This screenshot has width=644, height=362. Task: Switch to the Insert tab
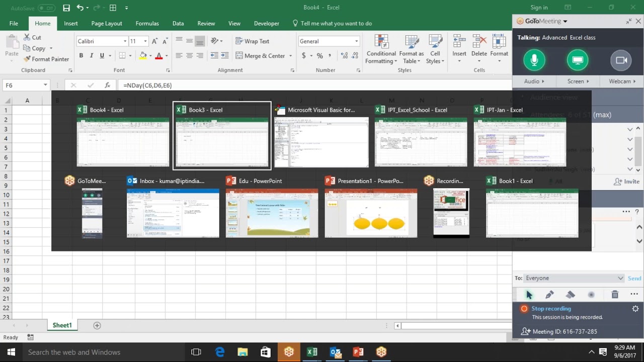click(71, 23)
